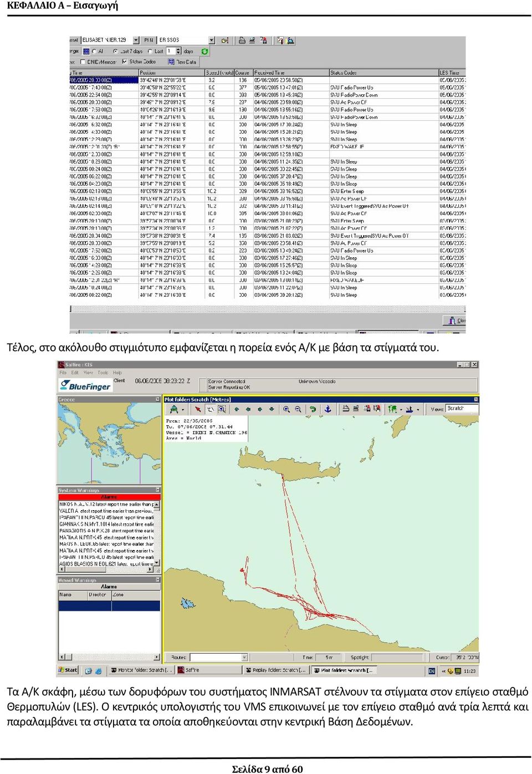Screen dimensions: 532x774
Task: Click the green refresh icon beside days field
Action: pyautogui.click(x=205, y=52)
